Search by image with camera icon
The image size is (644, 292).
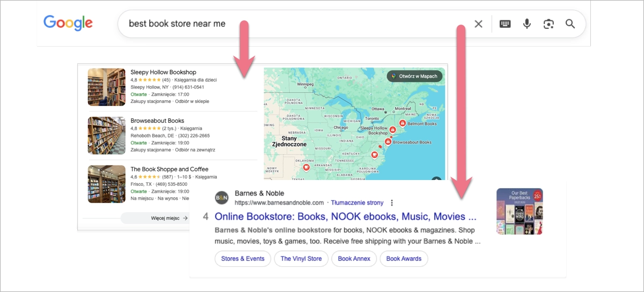[548, 24]
